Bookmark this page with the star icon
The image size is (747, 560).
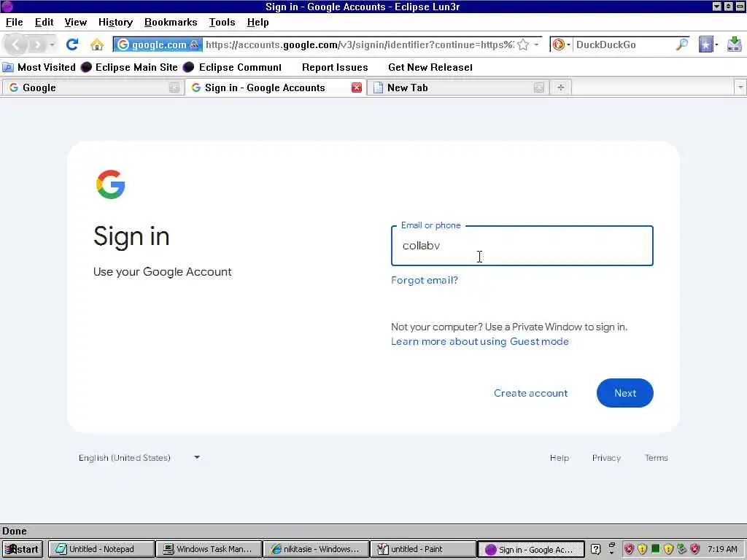click(523, 44)
